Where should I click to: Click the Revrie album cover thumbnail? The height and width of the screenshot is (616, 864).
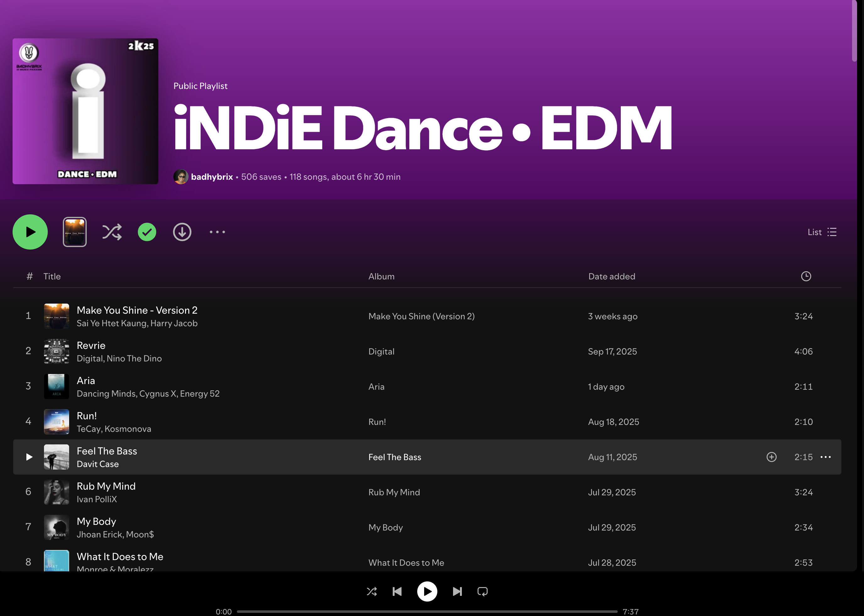point(57,351)
